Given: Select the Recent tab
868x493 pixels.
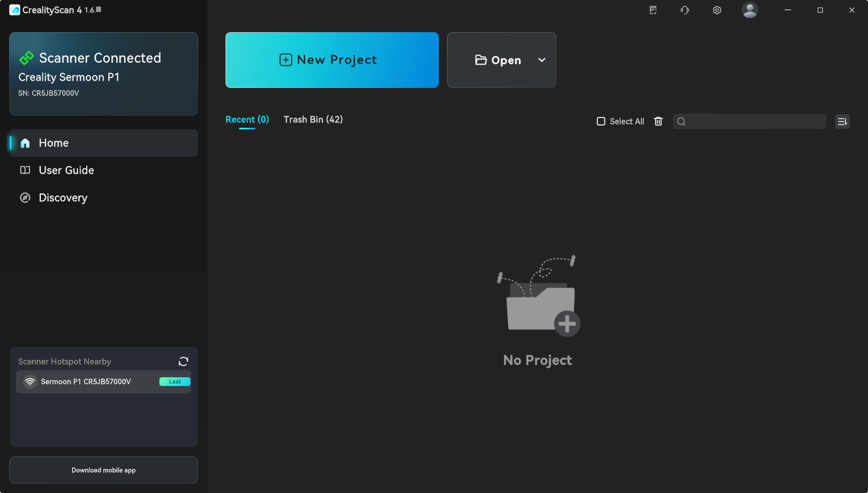Looking at the screenshot, I should pyautogui.click(x=247, y=120).
